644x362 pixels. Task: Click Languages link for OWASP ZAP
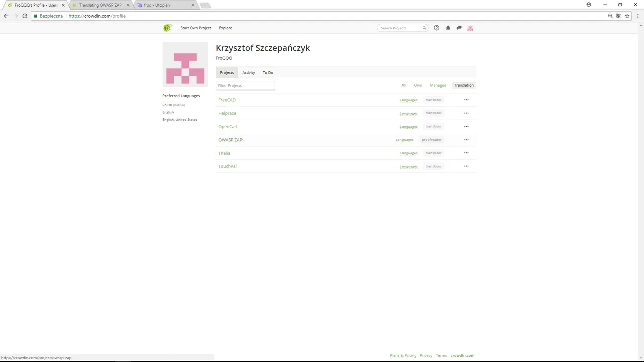point(405,140)
